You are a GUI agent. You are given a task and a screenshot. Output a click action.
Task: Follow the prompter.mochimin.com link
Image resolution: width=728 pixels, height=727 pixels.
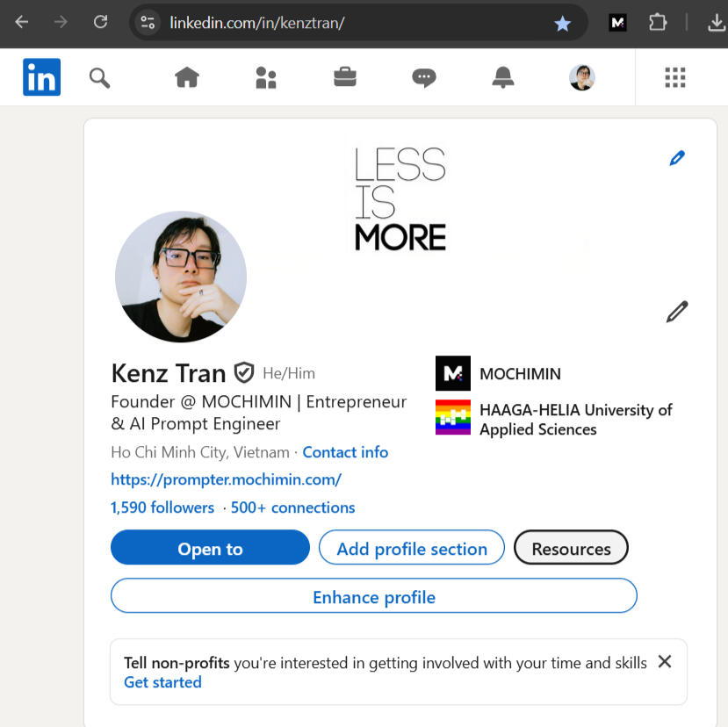(226, 479)
